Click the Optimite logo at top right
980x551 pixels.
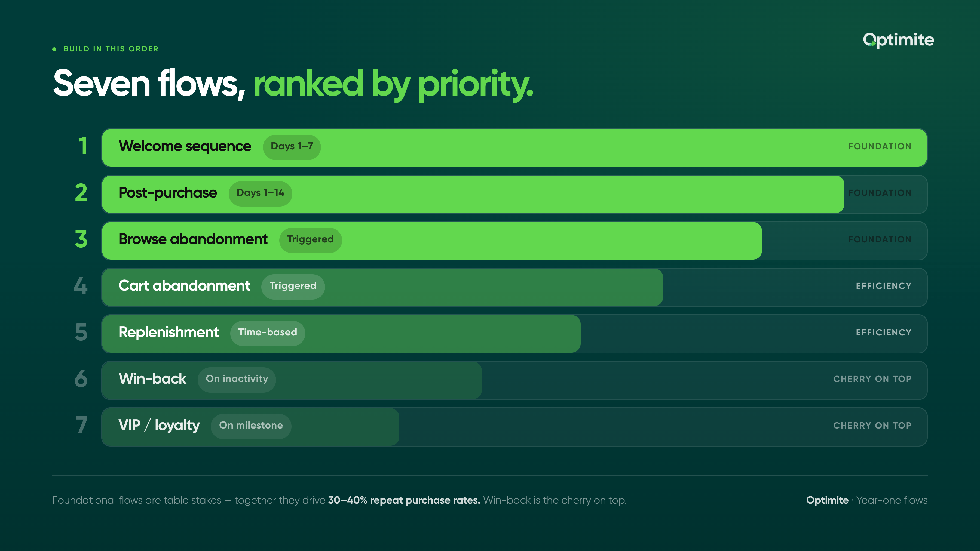coord(898,40)
